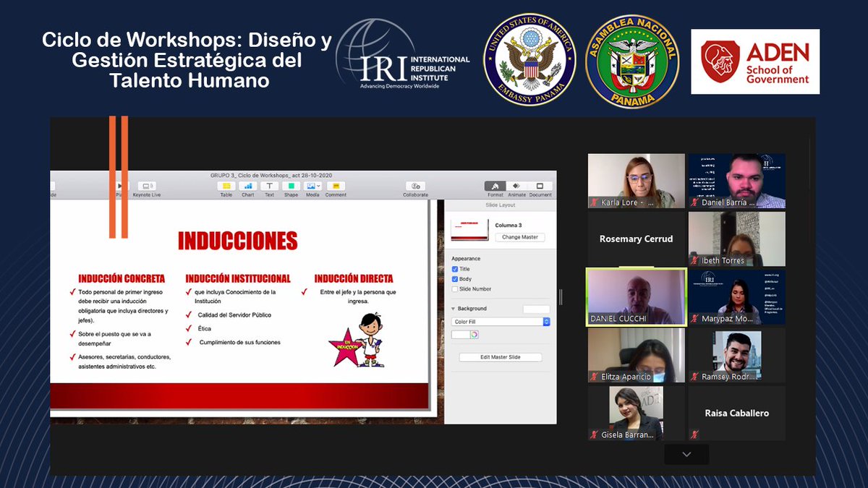The width and height of the screenshot is (868, 488).
Task: Select the Raisa Caballero participant tile
Action: pos(737,414)
